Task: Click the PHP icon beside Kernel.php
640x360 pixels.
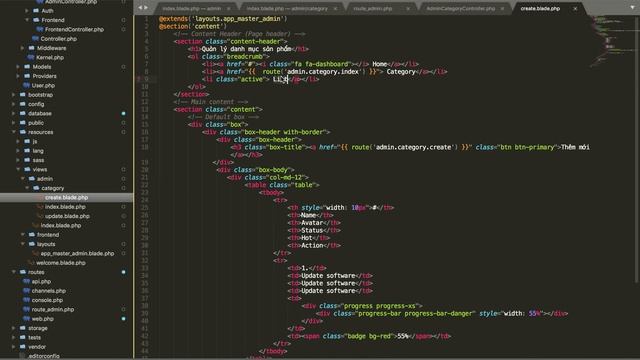Action: tap(31, 58)
